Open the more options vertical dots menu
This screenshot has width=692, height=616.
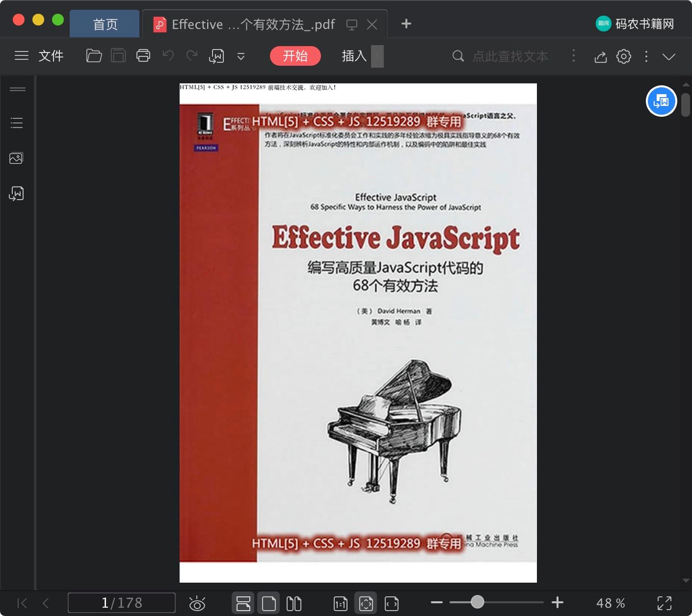[x=646, y=56]
